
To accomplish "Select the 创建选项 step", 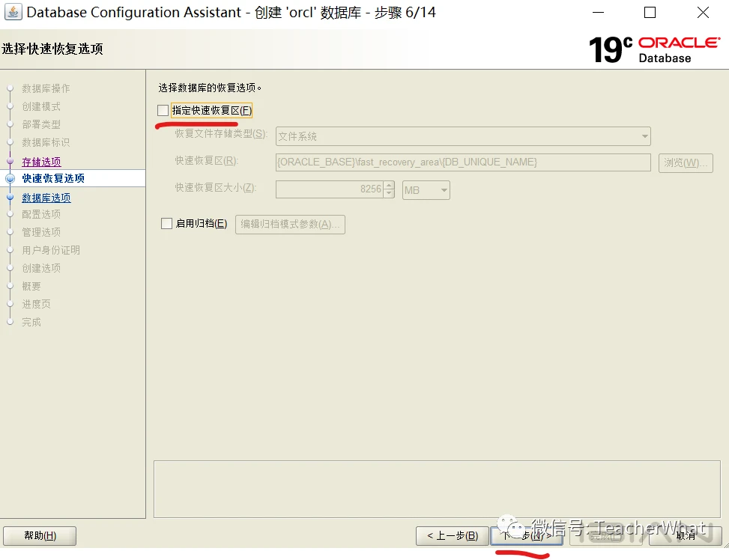I will click(41, 268).
